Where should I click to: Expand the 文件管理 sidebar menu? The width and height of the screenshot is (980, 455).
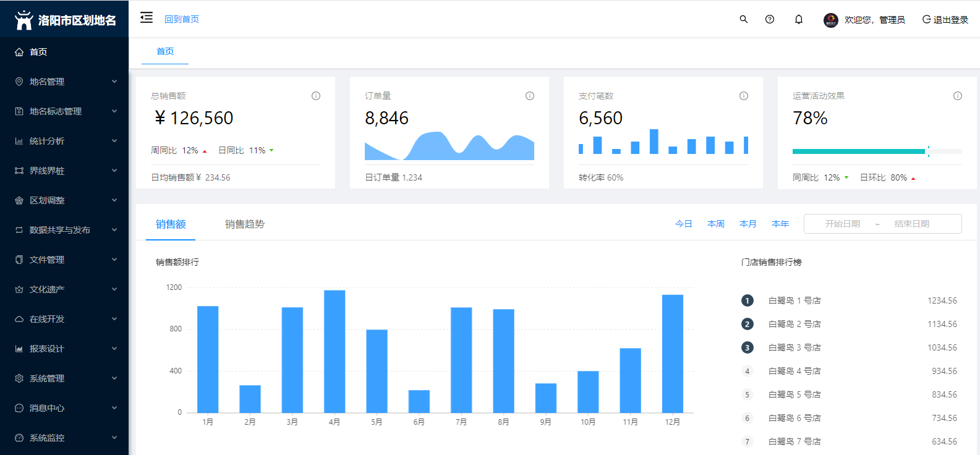tap(64, 260)
